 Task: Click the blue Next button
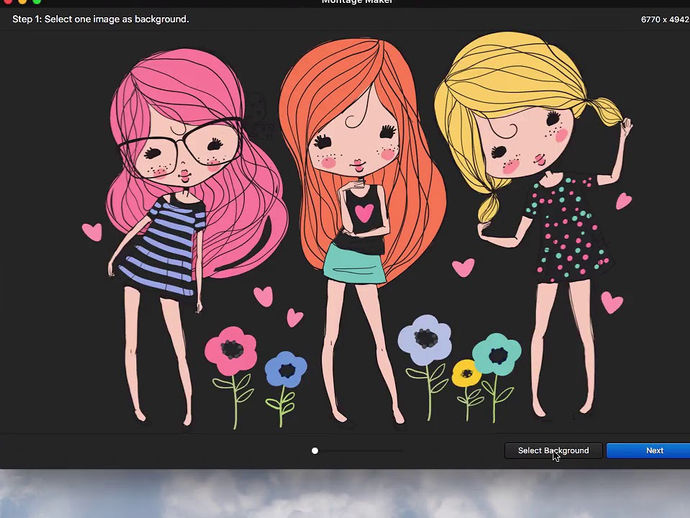pos(648,450)
